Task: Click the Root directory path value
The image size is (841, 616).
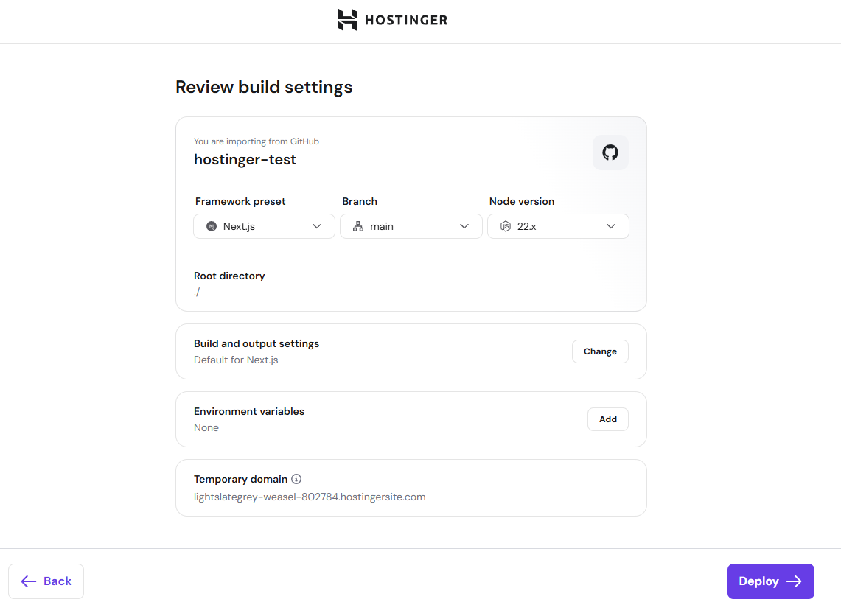Action: [197, 292]
